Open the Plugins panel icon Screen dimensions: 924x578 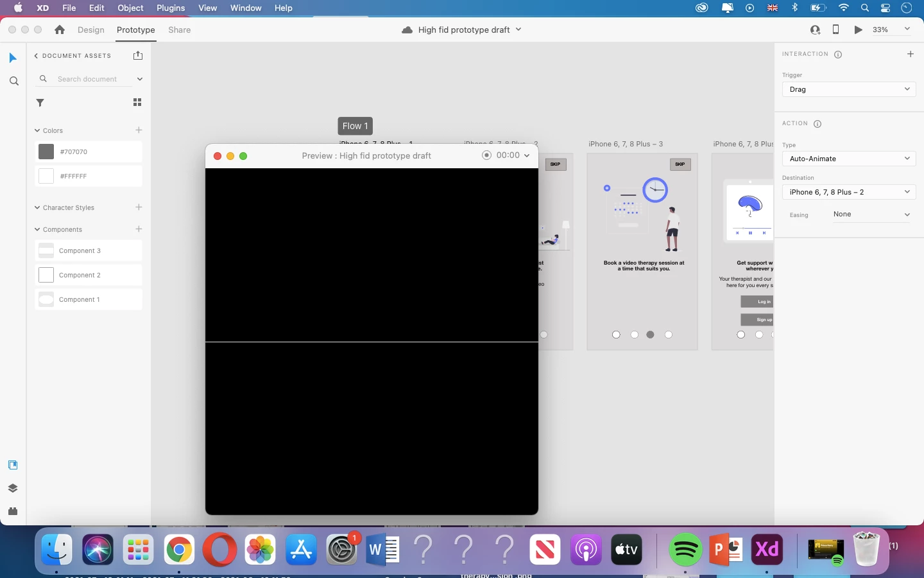(x=13, y=511)
